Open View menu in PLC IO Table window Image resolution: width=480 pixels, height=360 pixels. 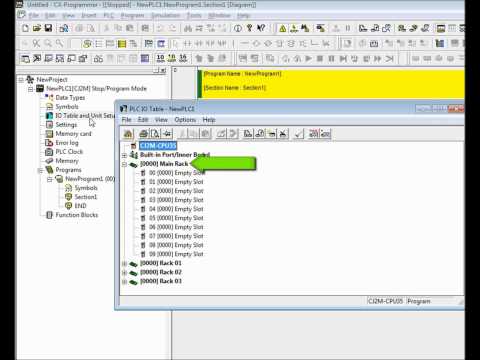[x=161, y=120]
